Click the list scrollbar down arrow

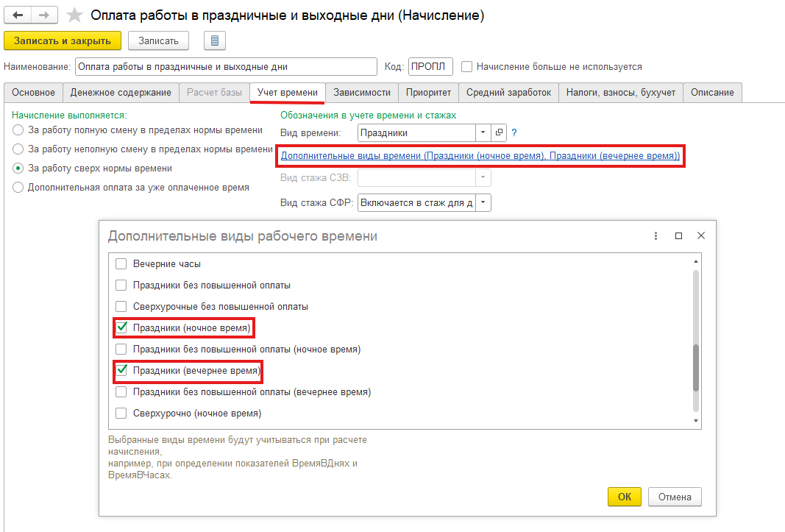(x=695, y=421)
